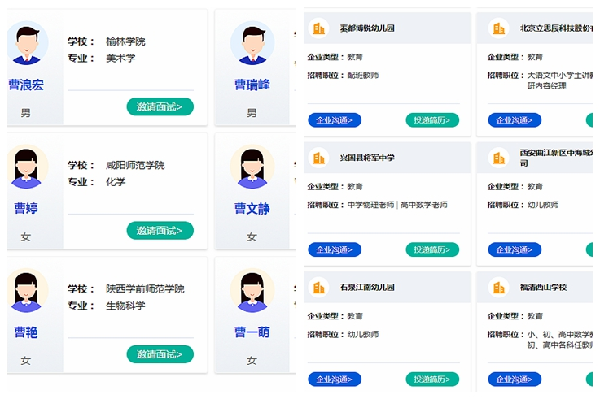
Task: Click 曹婷's female avatar
Action: tap(27, 167)
